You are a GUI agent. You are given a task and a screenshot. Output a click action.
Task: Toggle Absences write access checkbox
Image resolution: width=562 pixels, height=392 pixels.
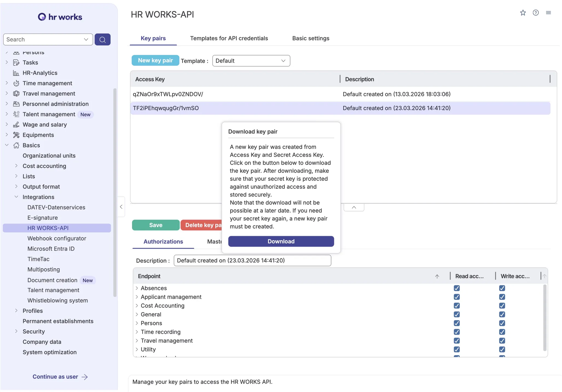(x=502, y=288)
